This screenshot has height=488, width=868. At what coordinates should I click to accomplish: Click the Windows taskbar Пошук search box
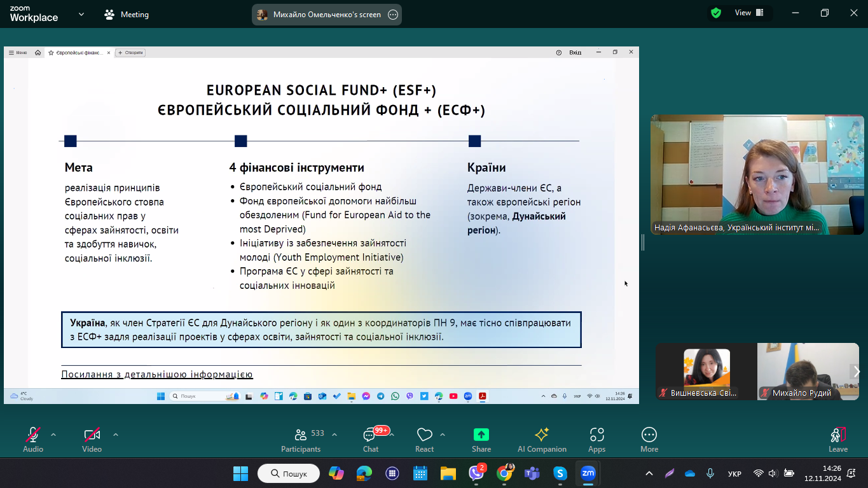(289, 473)
